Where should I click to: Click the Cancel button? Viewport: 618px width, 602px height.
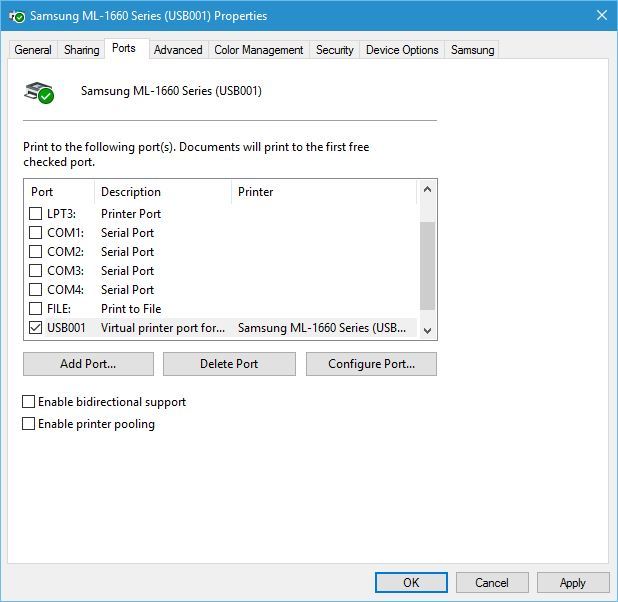point(492,583)
